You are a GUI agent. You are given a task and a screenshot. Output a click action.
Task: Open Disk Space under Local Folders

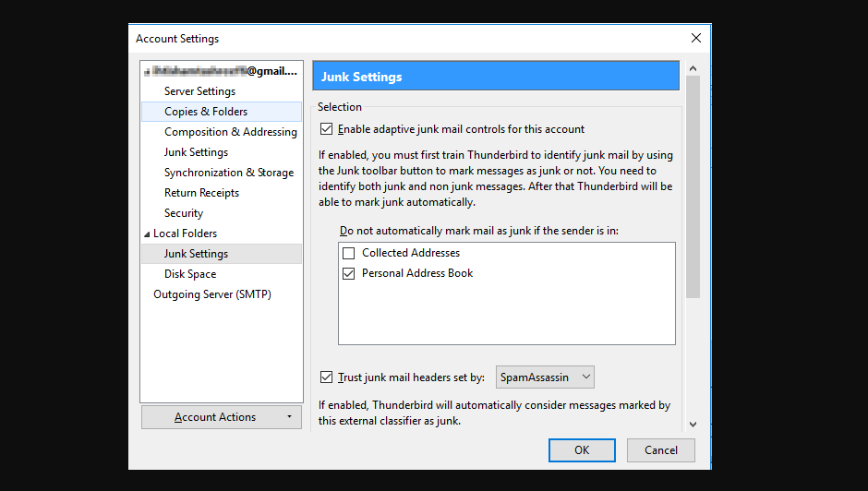190,274
